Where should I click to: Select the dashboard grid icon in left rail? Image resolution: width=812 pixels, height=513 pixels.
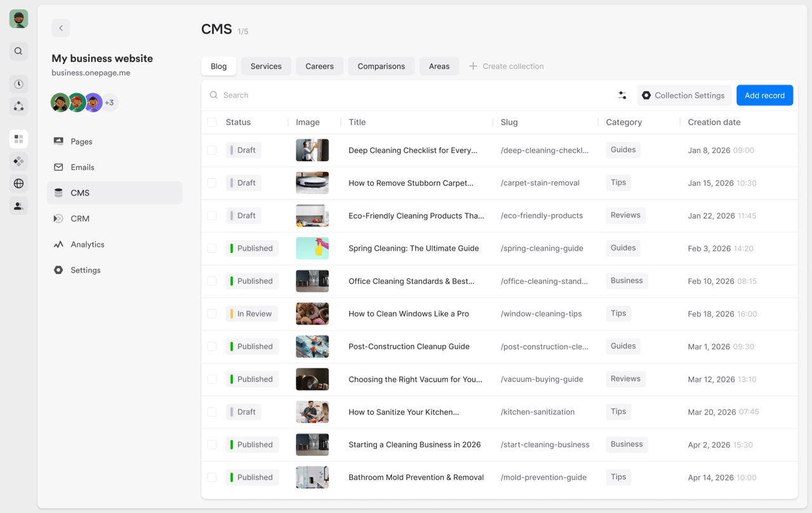[x=18, y=139]
